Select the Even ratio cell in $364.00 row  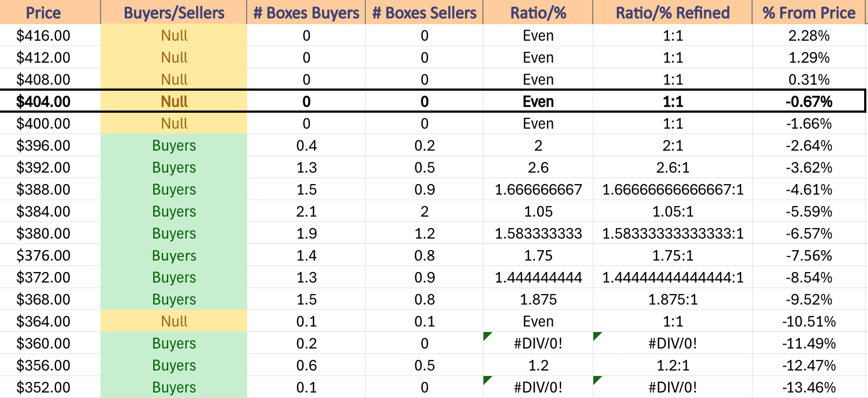(x=538, y=322)
